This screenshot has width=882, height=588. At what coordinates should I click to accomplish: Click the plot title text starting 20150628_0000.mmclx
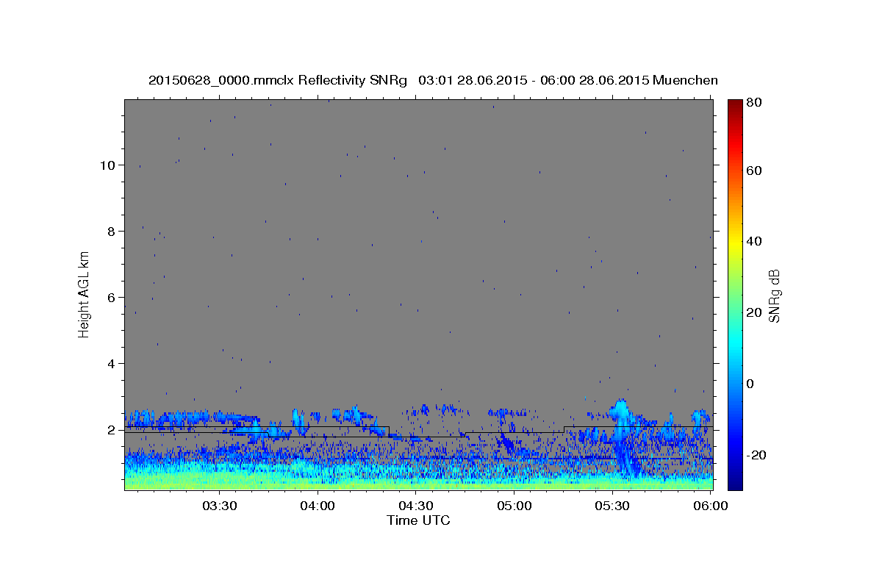coord(433,80)
